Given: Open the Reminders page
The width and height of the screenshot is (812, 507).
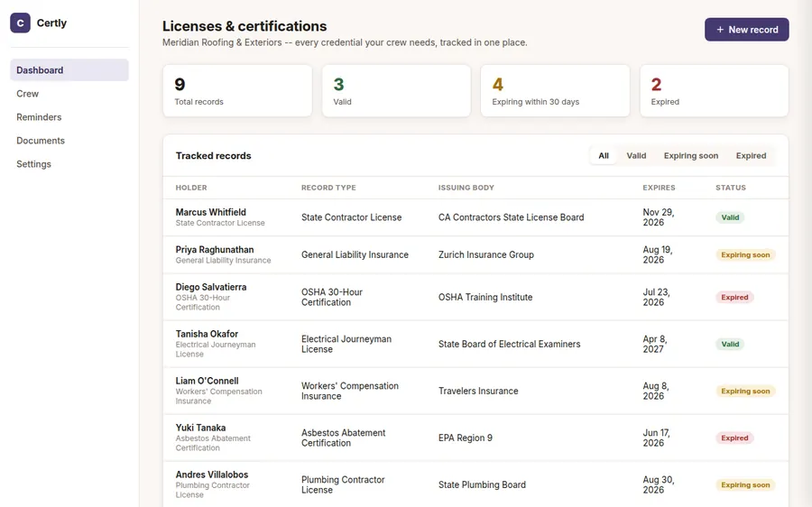Looking at the screenshot, I should point(69,117).
